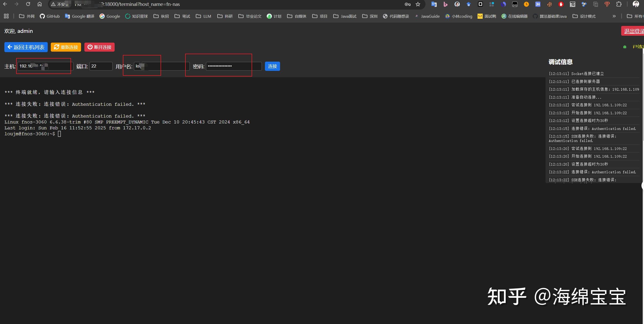Viewport: 644px width, 324px height.
Task: Open the browser extensions puzzle icon
Action: click(619, 4)
